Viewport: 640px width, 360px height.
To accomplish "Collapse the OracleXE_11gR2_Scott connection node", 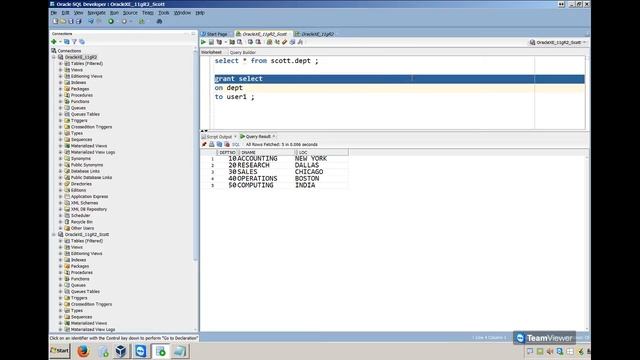I will coord(53,235).
